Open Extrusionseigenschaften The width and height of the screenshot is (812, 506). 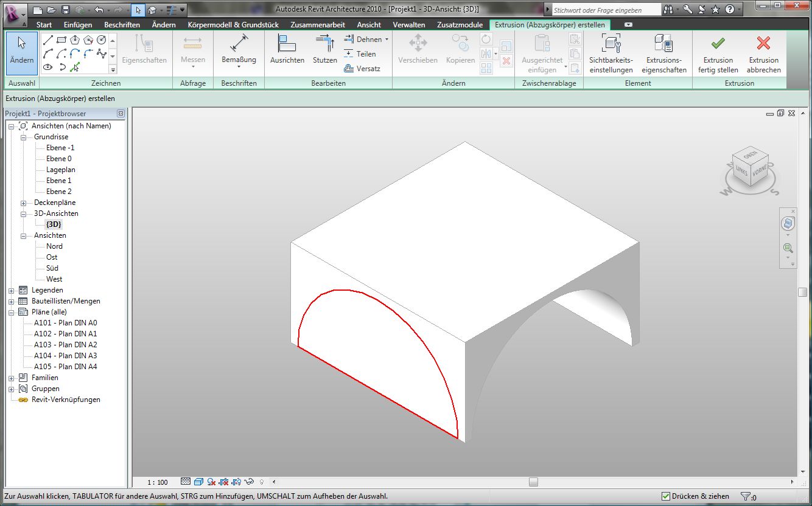point(663,53)
